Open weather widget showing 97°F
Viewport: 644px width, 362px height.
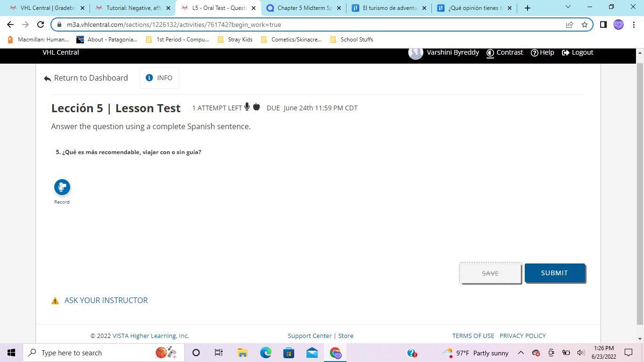pyautogui.click(x=475, y=353)
